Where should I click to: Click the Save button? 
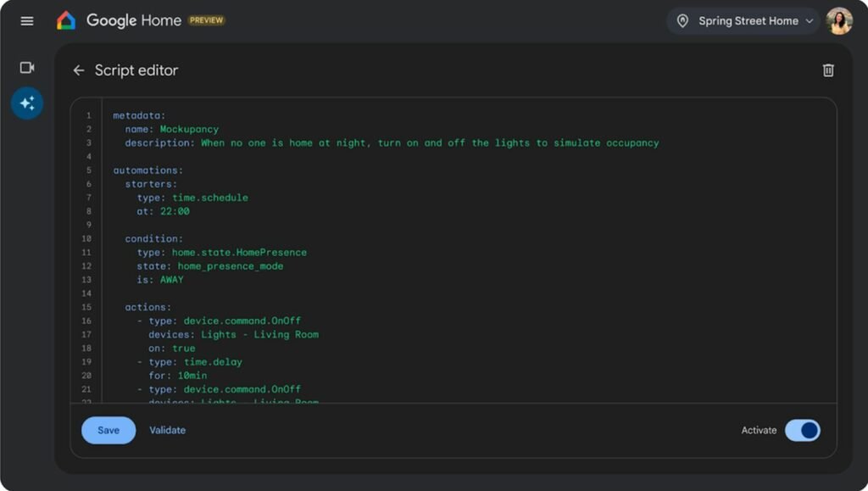click(108, 430)
